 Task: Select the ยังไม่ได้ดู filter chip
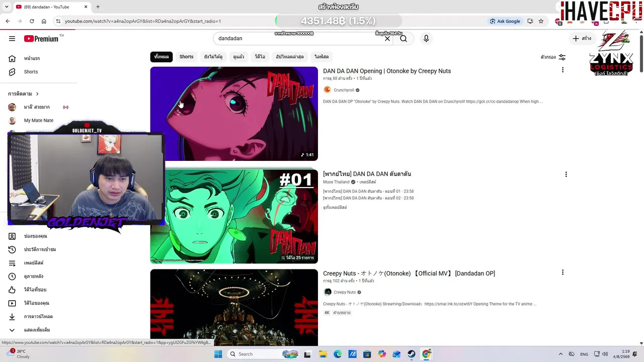[x=213, y=57]
